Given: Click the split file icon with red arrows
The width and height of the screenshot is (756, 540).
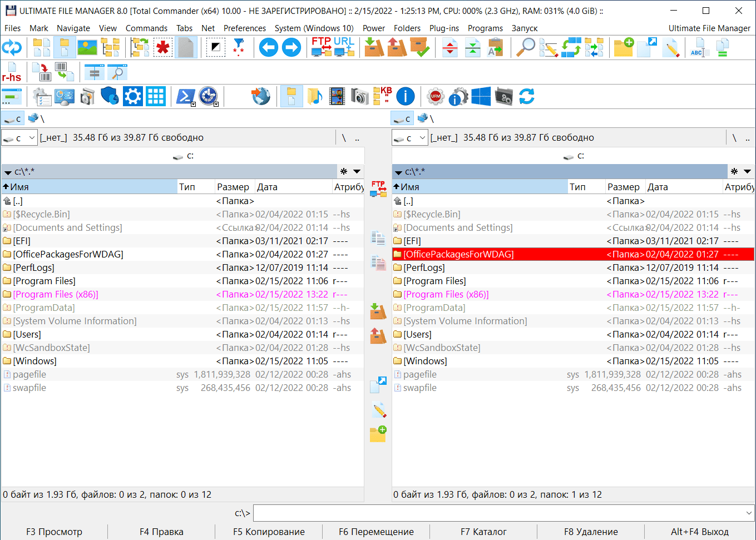Looking at the screenshot, I should click(450, 48).
